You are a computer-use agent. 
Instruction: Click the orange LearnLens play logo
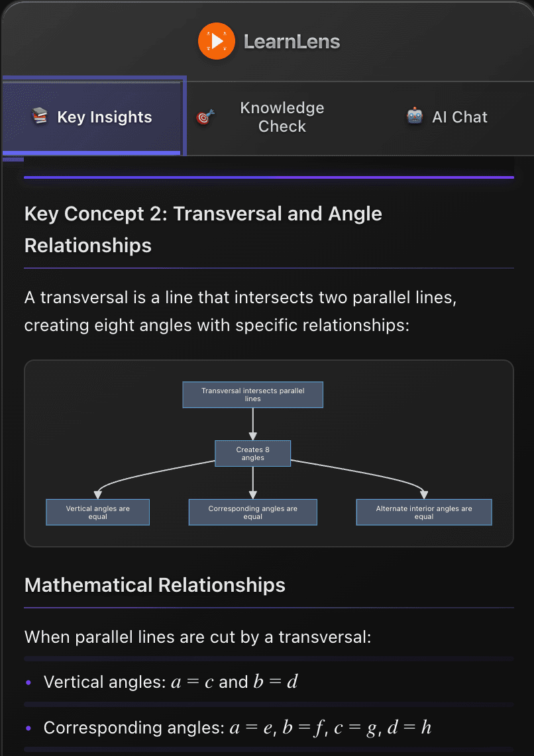(x=216, y=41)
